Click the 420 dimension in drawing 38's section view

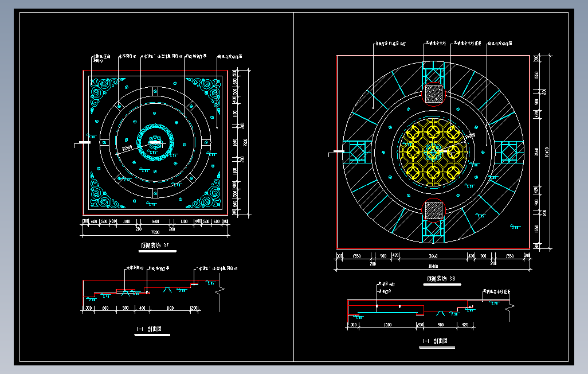click(x=465, y=325)
